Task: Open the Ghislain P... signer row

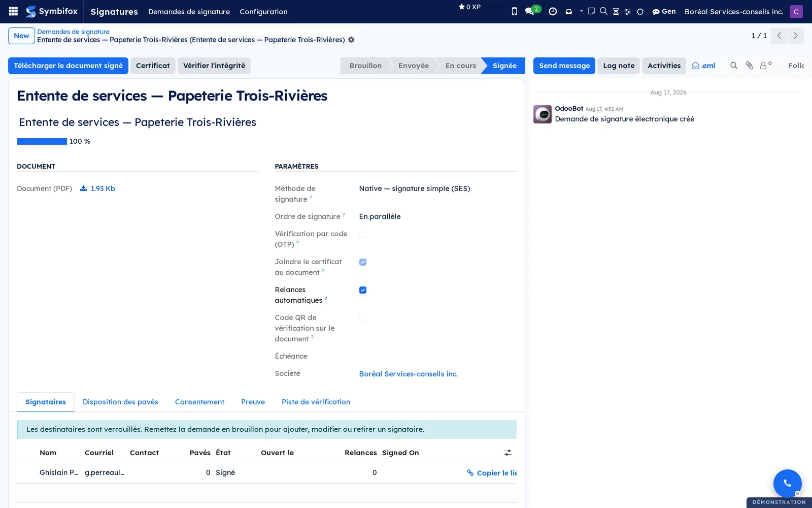Action: (x=266, y=473)
